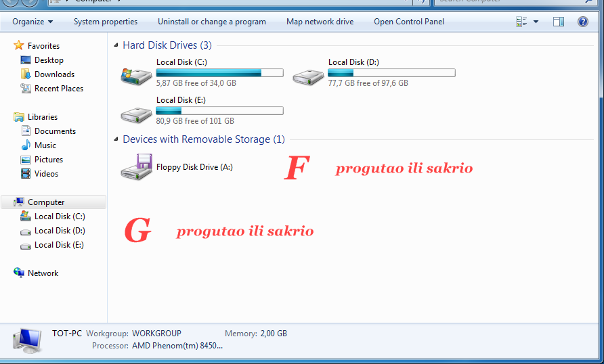This screenshot has width=604, height=364.
Task: Select the Local Disk (E:) drive icon
Action: click(x=136, y=114)
